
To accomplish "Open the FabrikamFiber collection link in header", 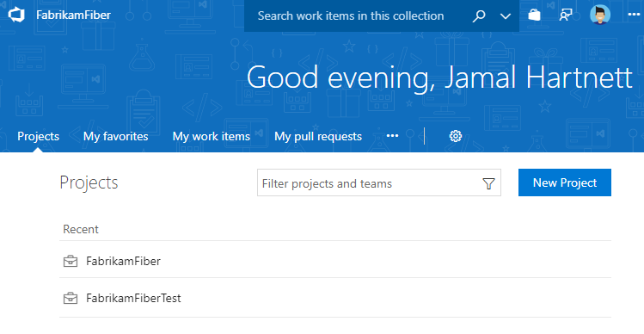I will pos(74,15).
